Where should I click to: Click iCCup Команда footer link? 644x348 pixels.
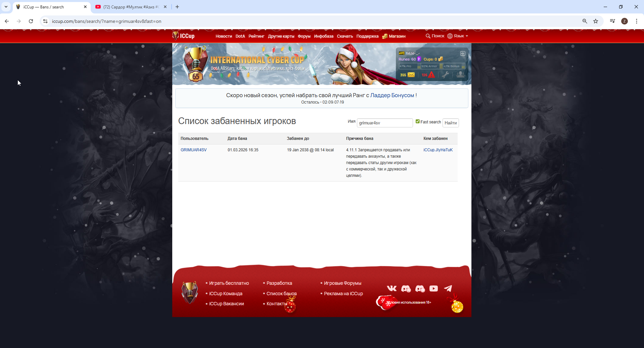pos(226,294)
